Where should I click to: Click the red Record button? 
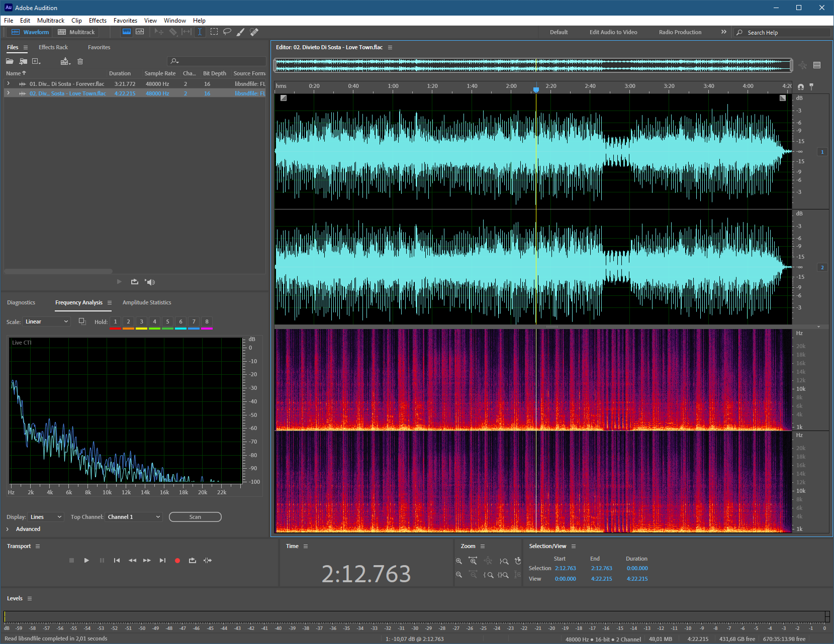point(177,561)
